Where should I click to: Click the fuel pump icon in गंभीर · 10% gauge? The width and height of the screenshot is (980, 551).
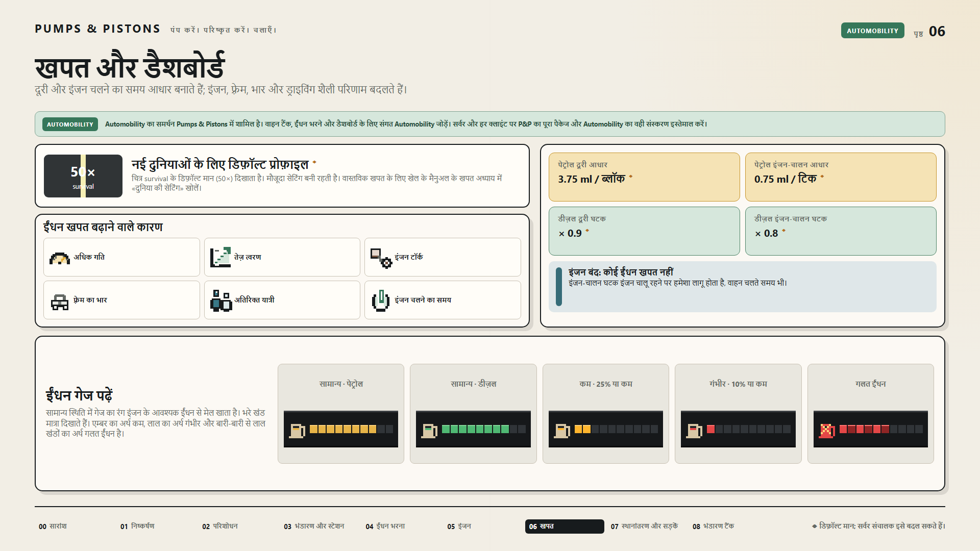click(x=694, y=430)
